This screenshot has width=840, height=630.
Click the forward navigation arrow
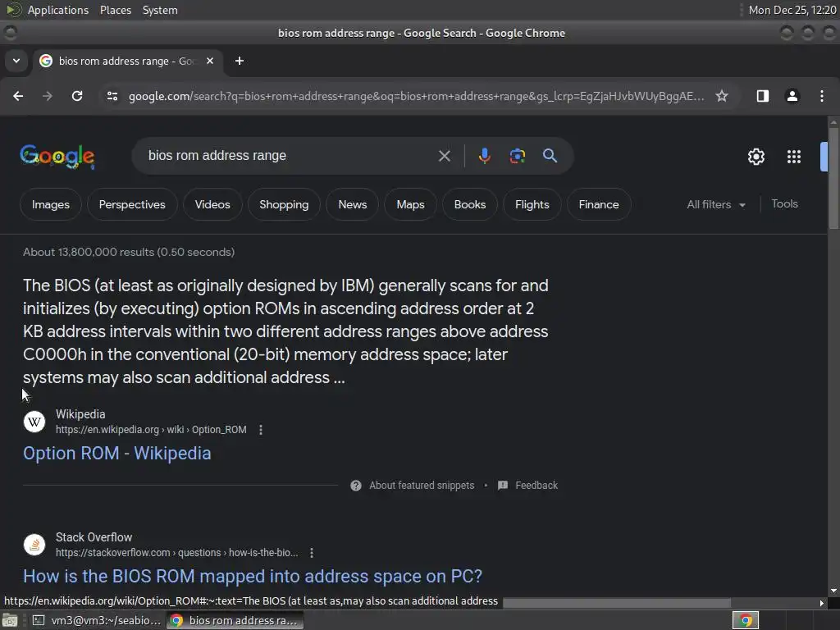tap(48, 96)
